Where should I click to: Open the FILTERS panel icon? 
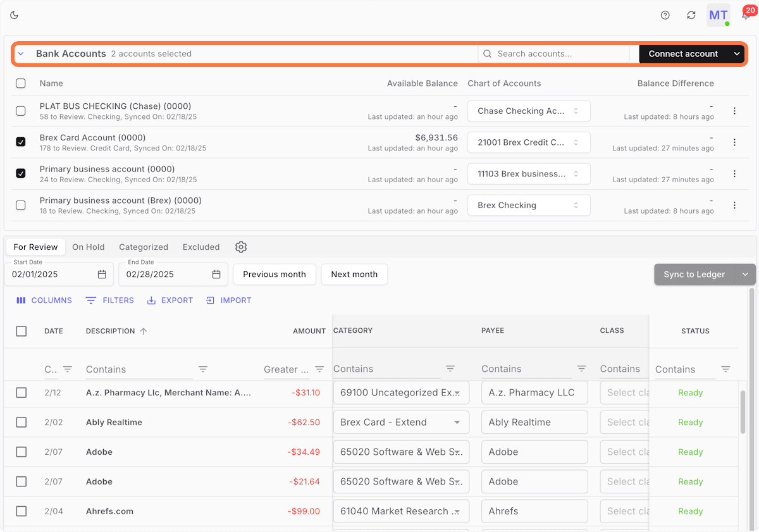coord(91,300)
